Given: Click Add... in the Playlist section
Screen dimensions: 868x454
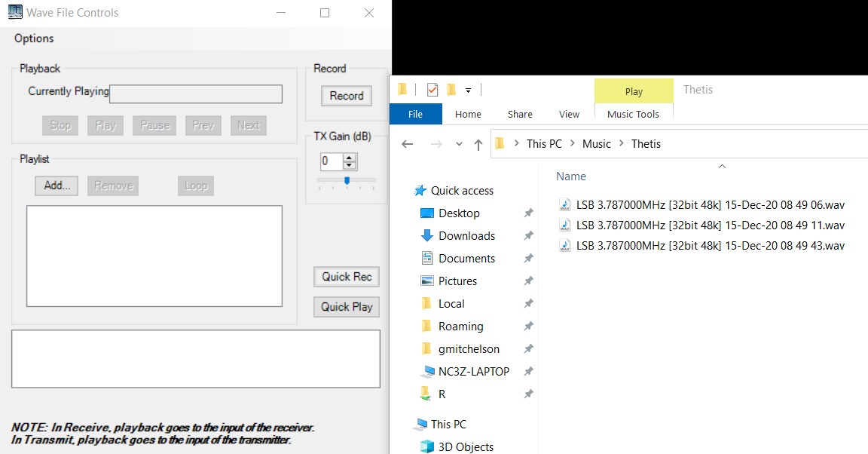Looking at the screenshot, I should click(x=57, y=186).
